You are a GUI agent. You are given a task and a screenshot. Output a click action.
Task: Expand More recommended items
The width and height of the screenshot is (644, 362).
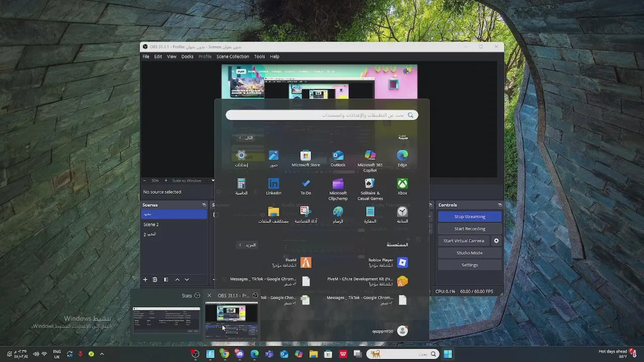click(247, 245)
